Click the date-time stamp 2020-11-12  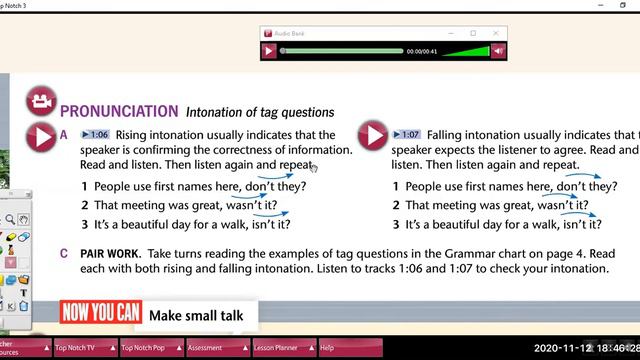[587, 348]
